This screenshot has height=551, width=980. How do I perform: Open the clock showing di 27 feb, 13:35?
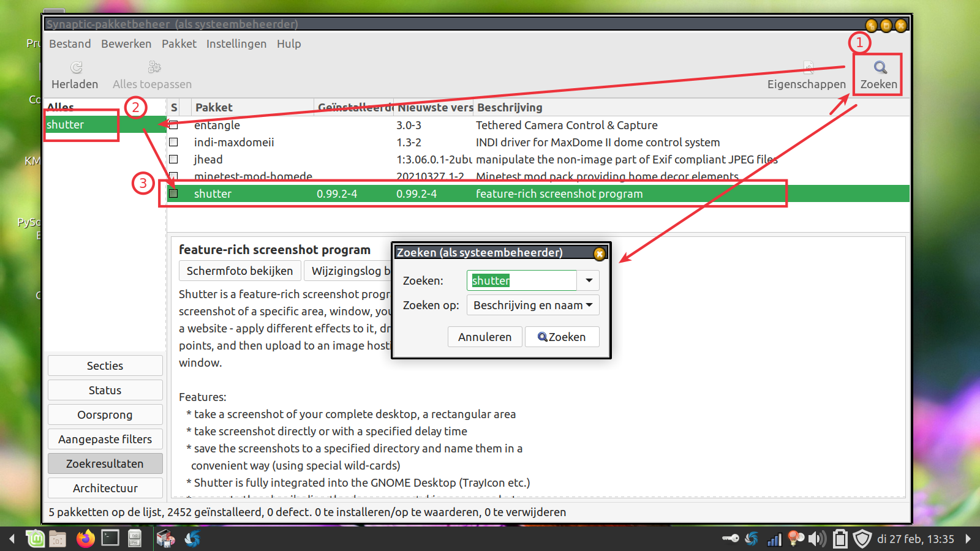coord(916,539)
